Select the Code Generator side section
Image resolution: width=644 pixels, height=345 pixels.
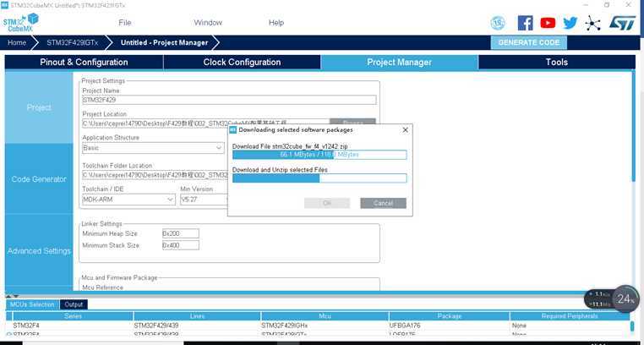[39, 179]
